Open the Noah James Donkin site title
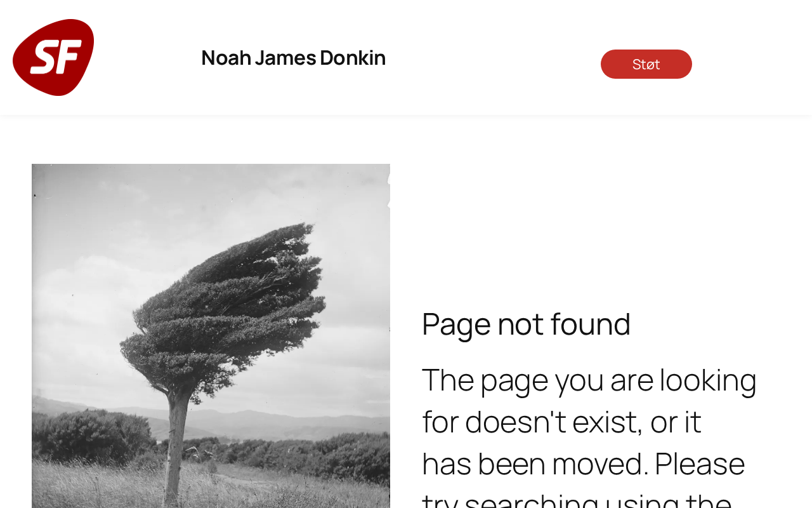 (293, 58)
